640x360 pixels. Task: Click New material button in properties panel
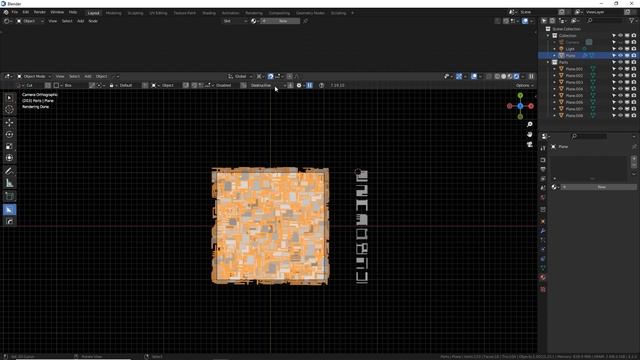tap(598, 187)
